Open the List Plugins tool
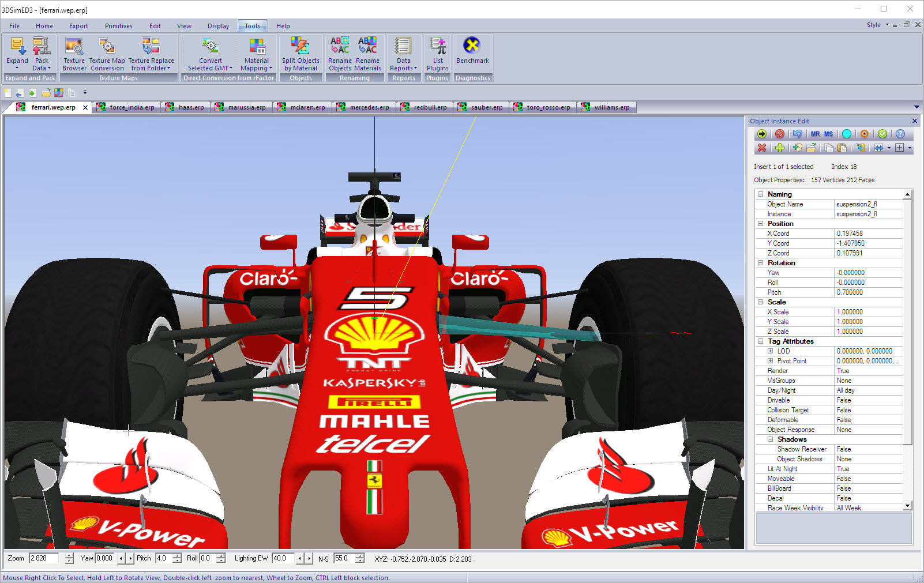 click(438, 54)
